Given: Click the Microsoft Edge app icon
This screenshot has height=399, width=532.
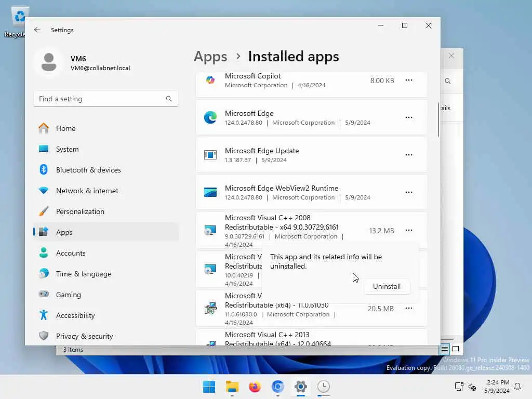Looking at the screenshot, I should 210,118.
